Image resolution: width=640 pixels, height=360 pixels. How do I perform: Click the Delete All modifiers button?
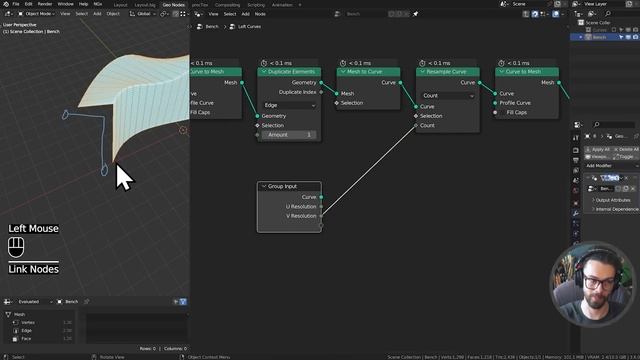(x=626, y=149)
